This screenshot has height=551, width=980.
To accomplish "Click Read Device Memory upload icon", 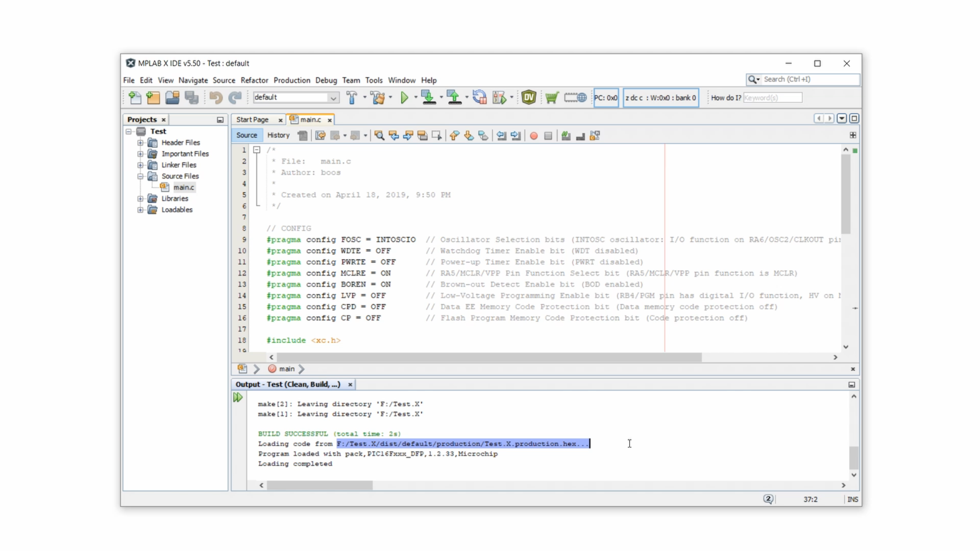I will (454, 98).
